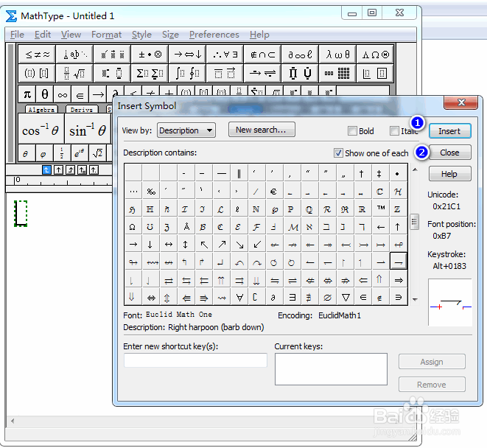This screenshot has width=487, height=448.
Task: Insert pi from the small symbol bar
Action: point(27,94)
